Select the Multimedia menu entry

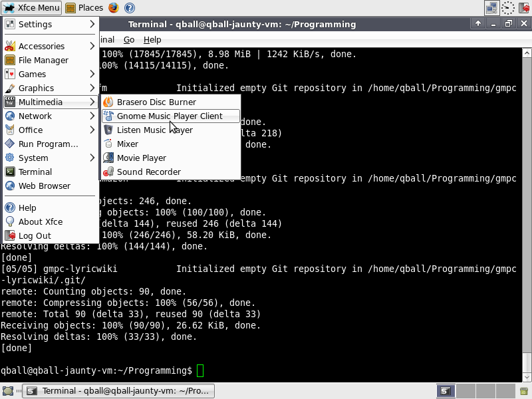pyautogui.click(x=51, y=102)
